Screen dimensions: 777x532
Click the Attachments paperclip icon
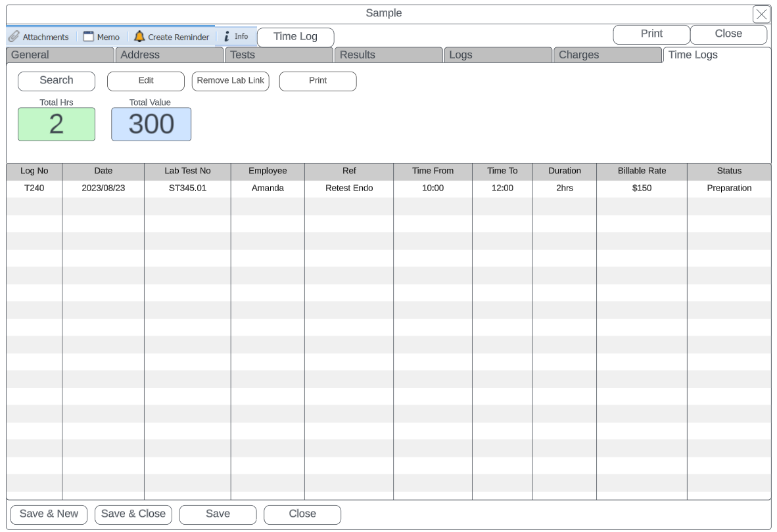[14, 37]
